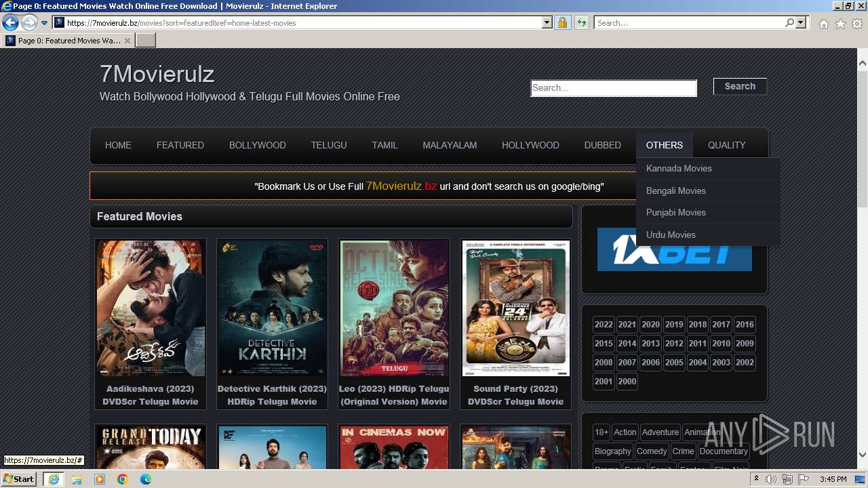
Task: Open the Aadikeshava movie poster
Action: point(150,308)
